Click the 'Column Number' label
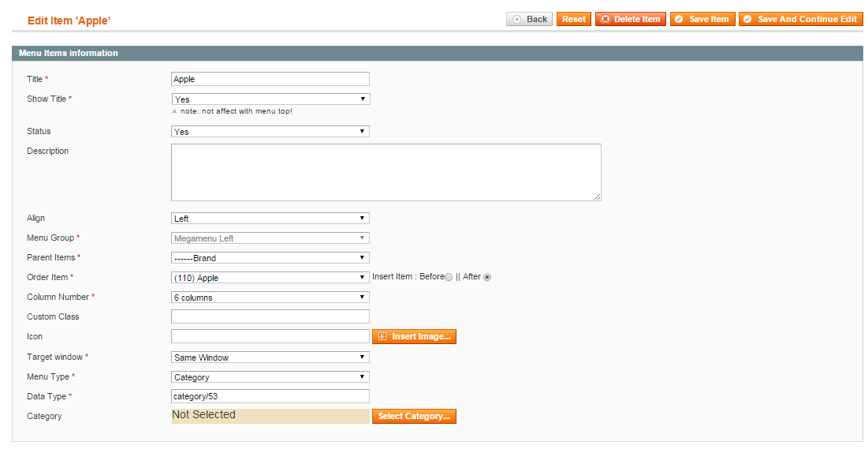The height and width of the screenshot is (453, 868). [58, 298]
